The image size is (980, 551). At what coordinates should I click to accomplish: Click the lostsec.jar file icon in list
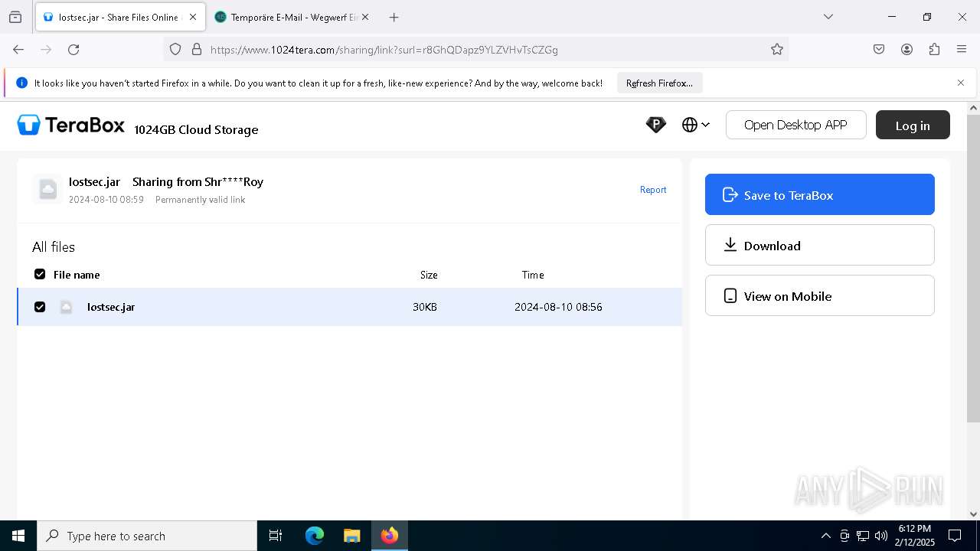tap(67, 307)
